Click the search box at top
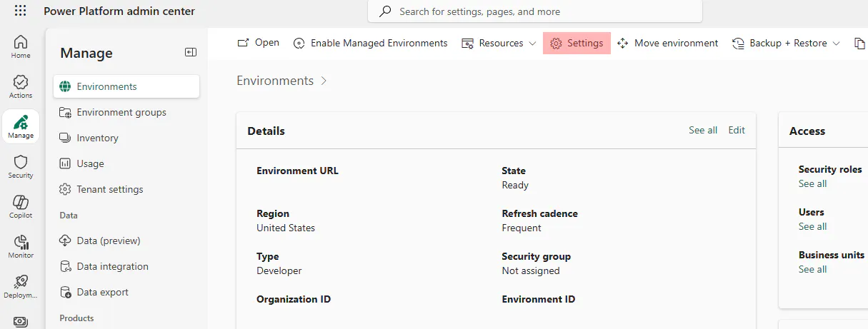Screen dimensions: 868x329 [534, 11]
